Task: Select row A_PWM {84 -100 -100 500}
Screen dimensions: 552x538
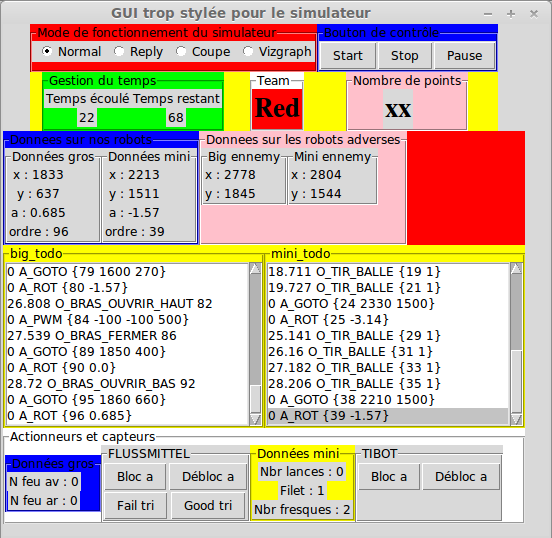Action: click(127, 320)
